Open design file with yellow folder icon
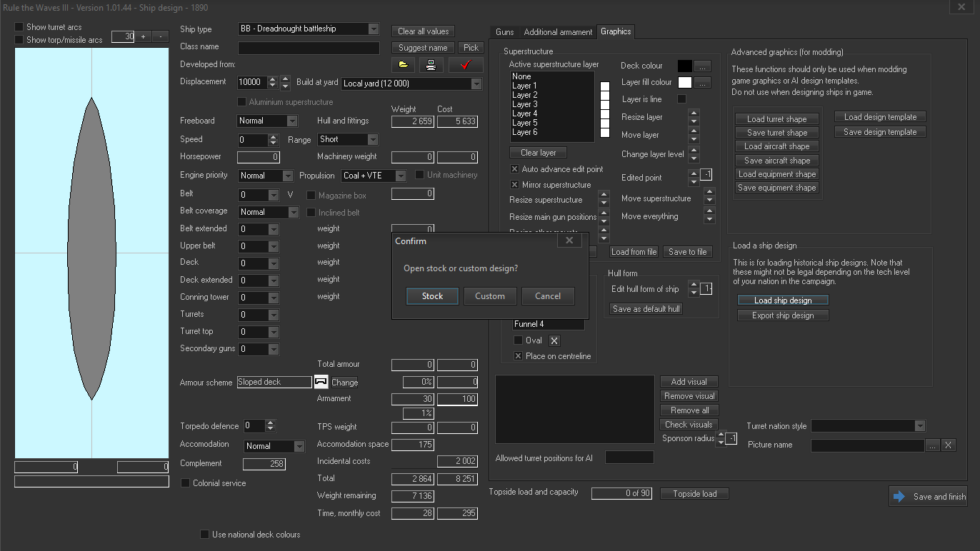 [404, 65]
